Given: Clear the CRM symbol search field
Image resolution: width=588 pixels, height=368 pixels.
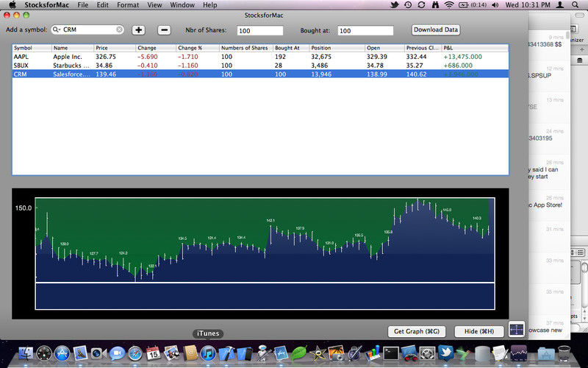Looking at the screenshot, I should coord(119,29).
